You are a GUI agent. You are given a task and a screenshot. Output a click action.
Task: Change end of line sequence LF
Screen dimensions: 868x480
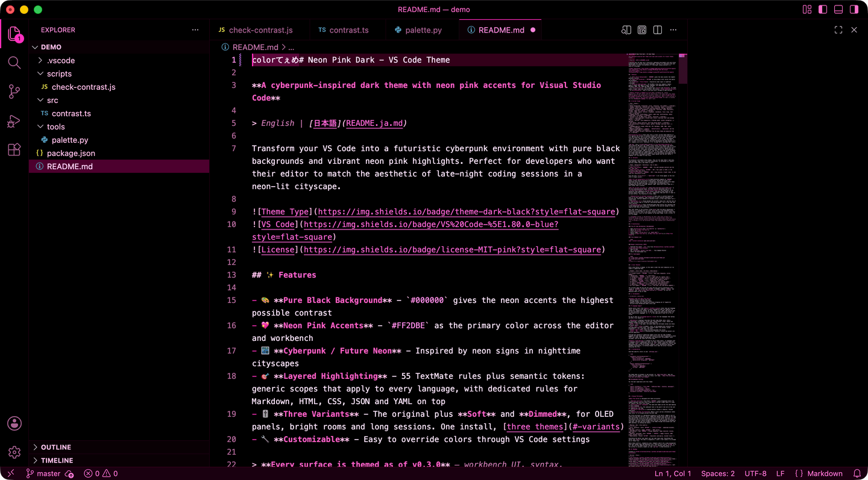[780, 473]
